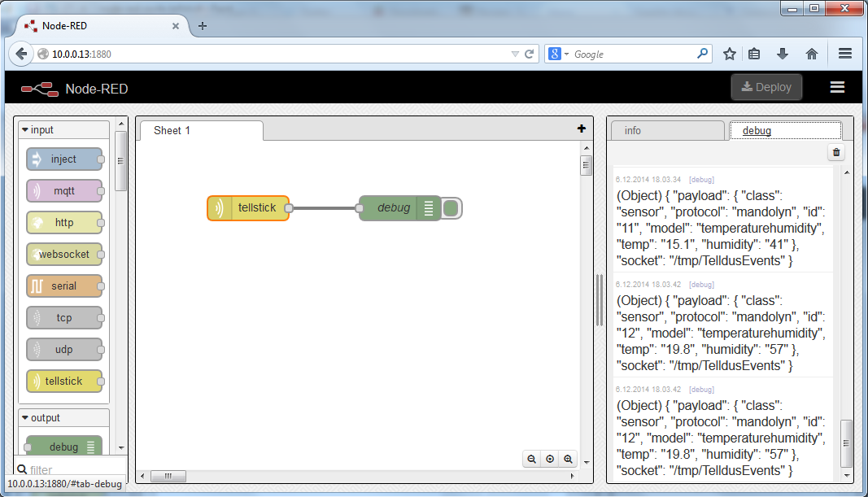The height and width of the screenshot is (497, 868).
Task: Reload the current page
Action: (530, 54)
